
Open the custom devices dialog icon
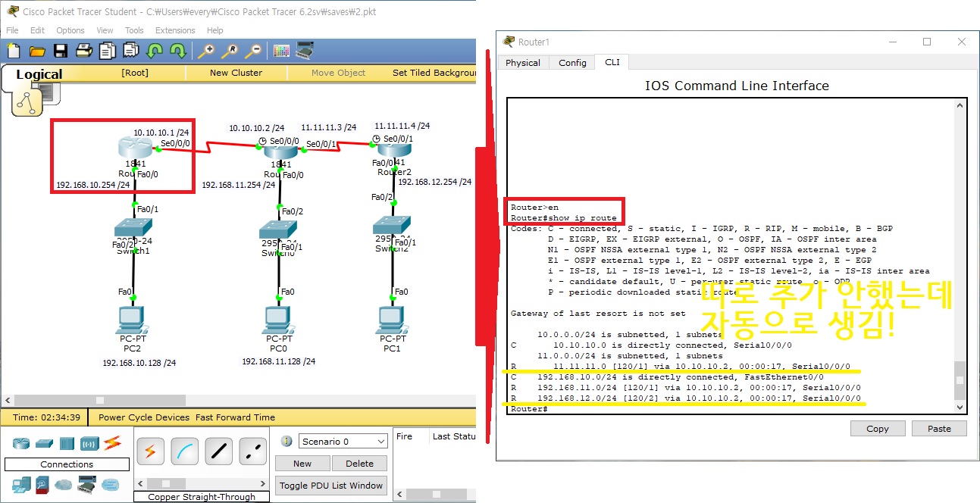[305, 51]
